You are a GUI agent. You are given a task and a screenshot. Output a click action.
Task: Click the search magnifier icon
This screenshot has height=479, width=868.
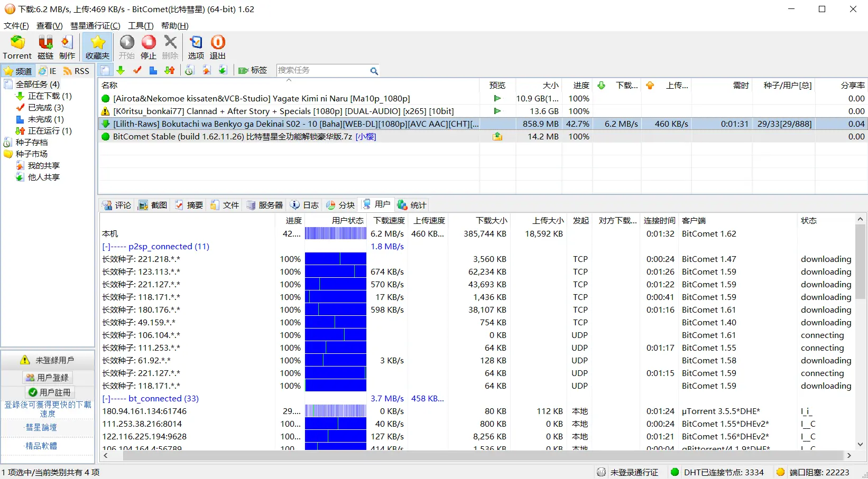pos(374,71)
